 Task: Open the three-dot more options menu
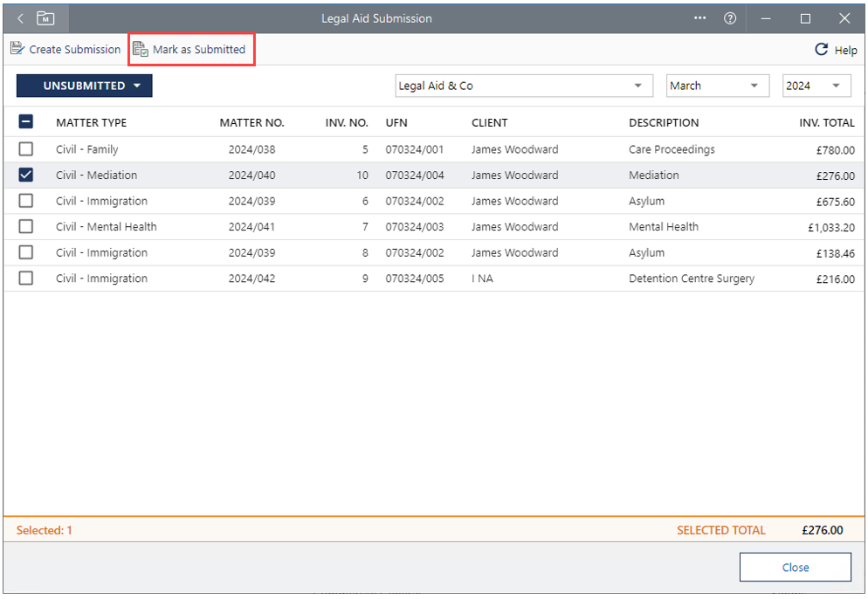point(700,18)
